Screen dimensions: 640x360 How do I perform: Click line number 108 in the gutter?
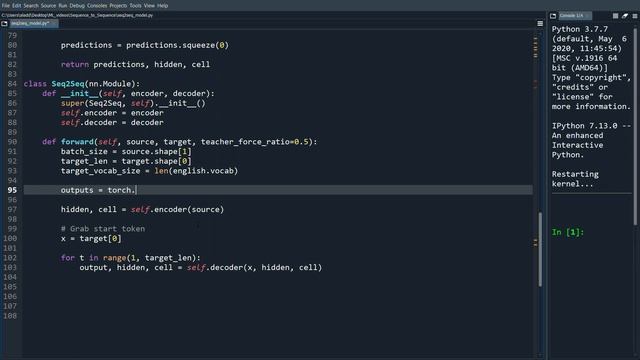10,316
